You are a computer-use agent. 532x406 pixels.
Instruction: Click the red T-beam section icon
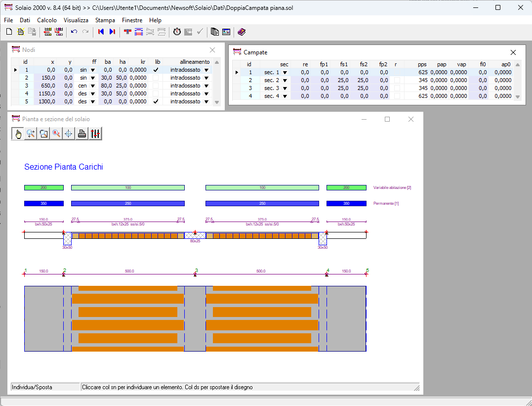[127, 32]
